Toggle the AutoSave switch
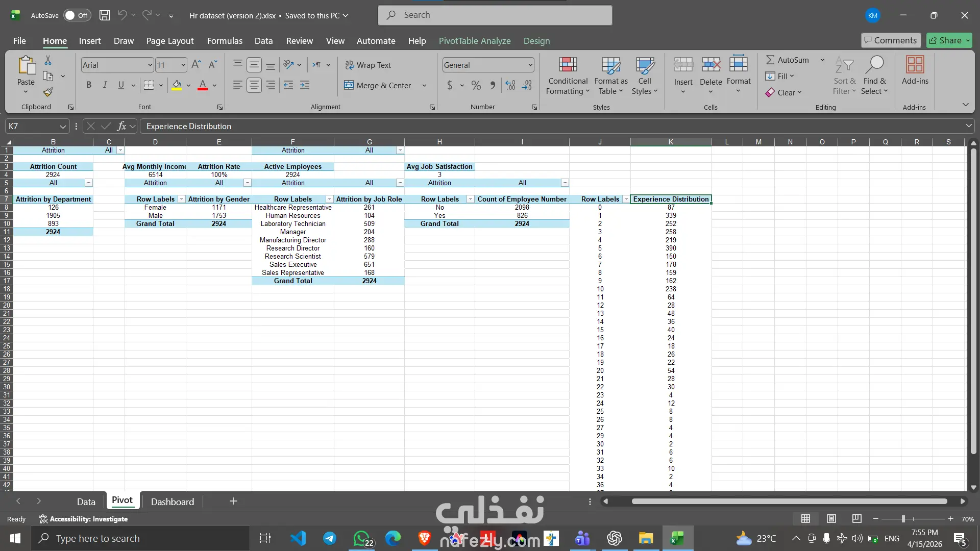 pyautogui.click(x=77, y=15)
